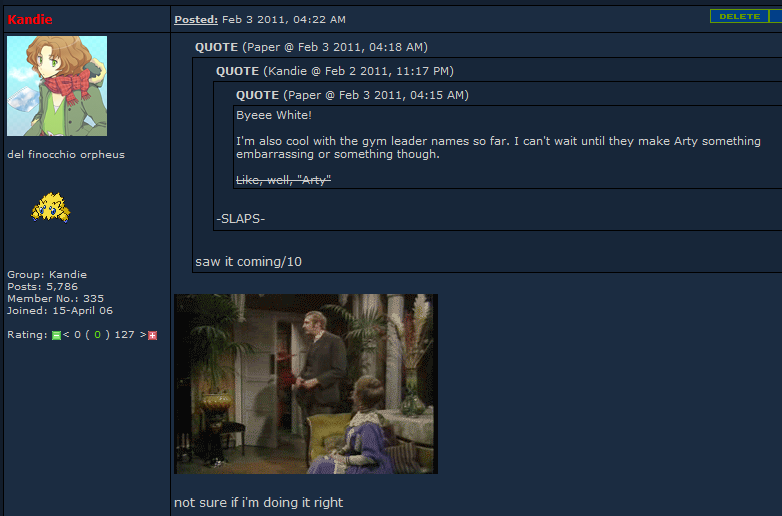
Task: Click the strikethrough text 'Like, well, Arty'
Action: pos(283,180)
